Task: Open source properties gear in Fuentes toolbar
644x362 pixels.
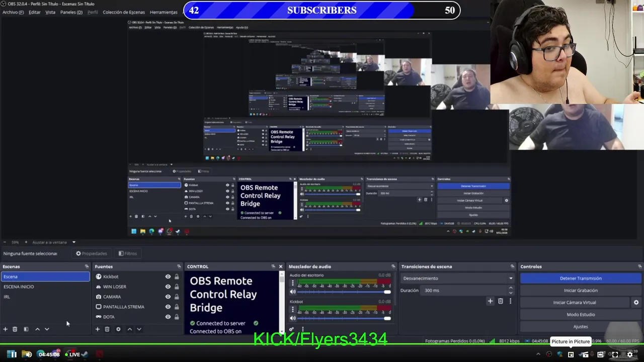Action: 118,329
